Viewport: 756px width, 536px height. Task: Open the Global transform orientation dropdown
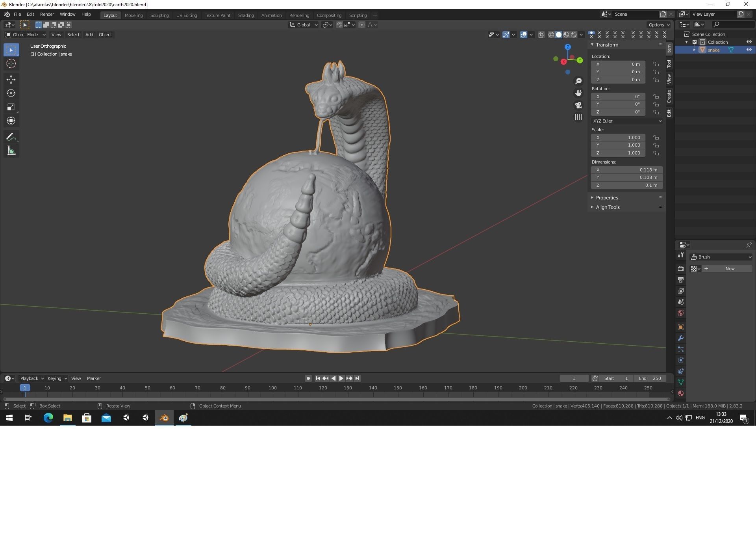tap(303, 25)
